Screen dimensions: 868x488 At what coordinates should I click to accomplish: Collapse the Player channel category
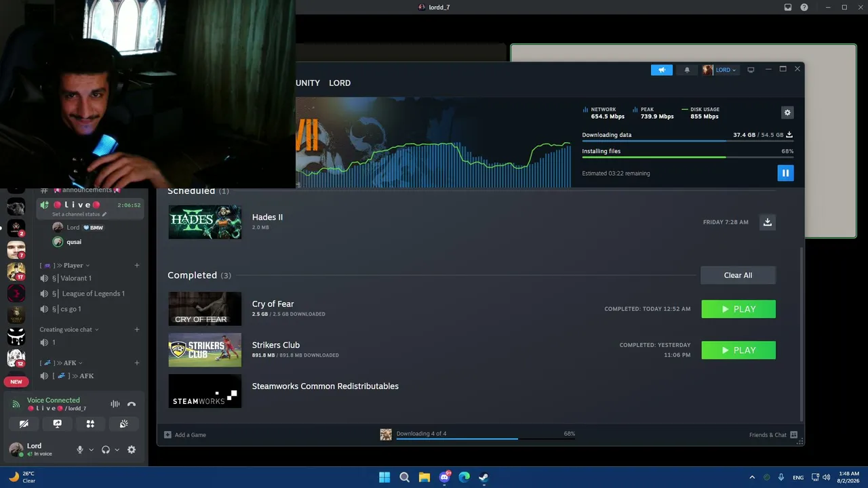point(64,265)
